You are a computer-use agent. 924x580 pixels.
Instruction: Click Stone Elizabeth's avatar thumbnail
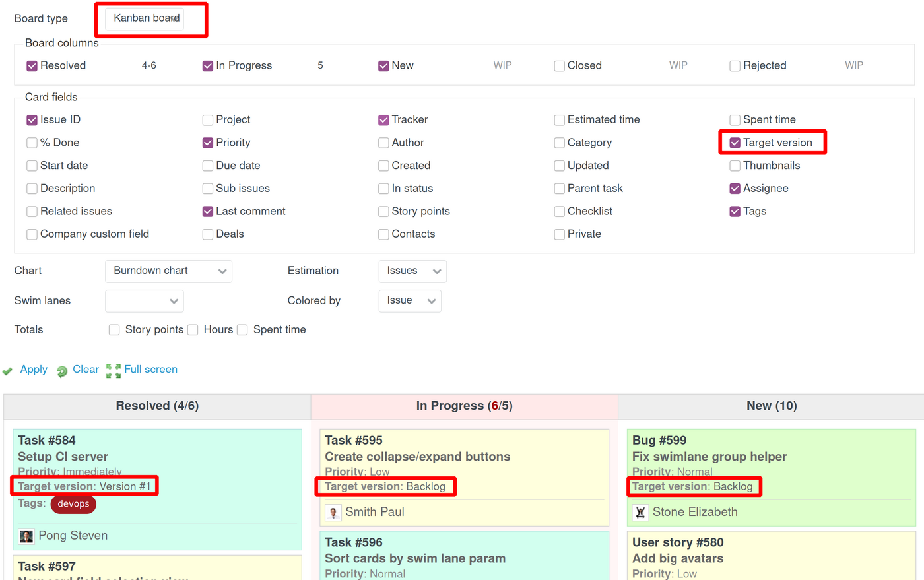tap(640, 511)
